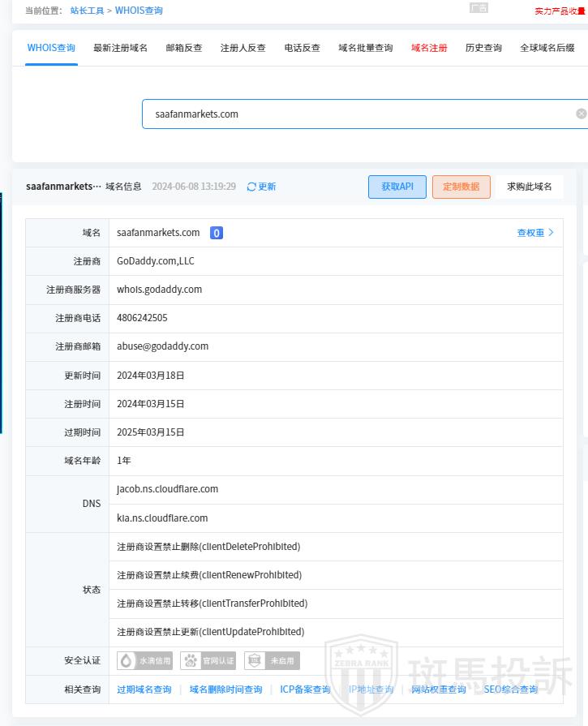The width and height of the screenshot is (588, 726).
Task: Click into the saafanmarkets.com search input
Action: click(x=357, y=114)
